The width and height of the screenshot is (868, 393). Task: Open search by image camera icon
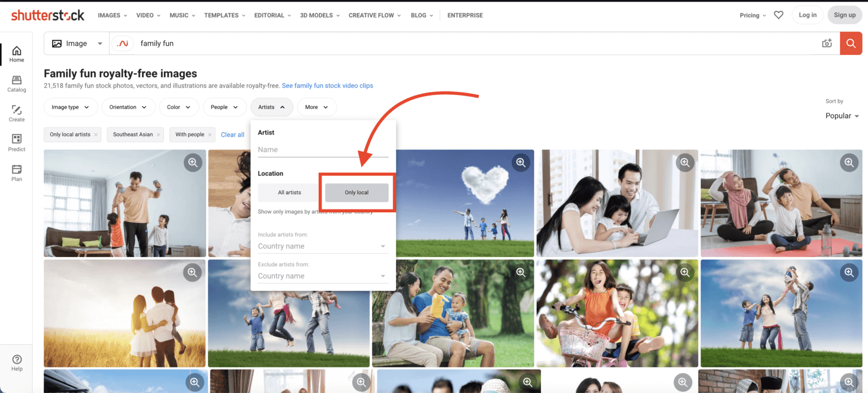827,43
